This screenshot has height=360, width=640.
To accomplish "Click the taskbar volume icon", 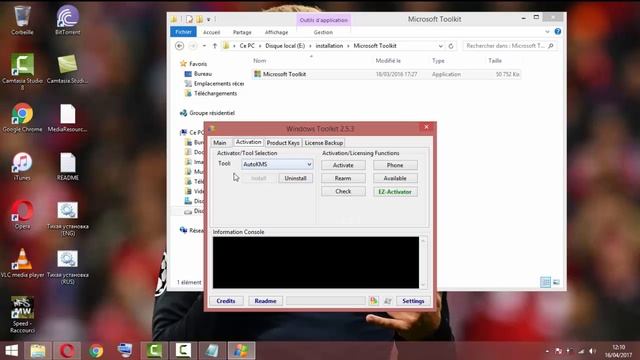I will (x=593, y=351).
